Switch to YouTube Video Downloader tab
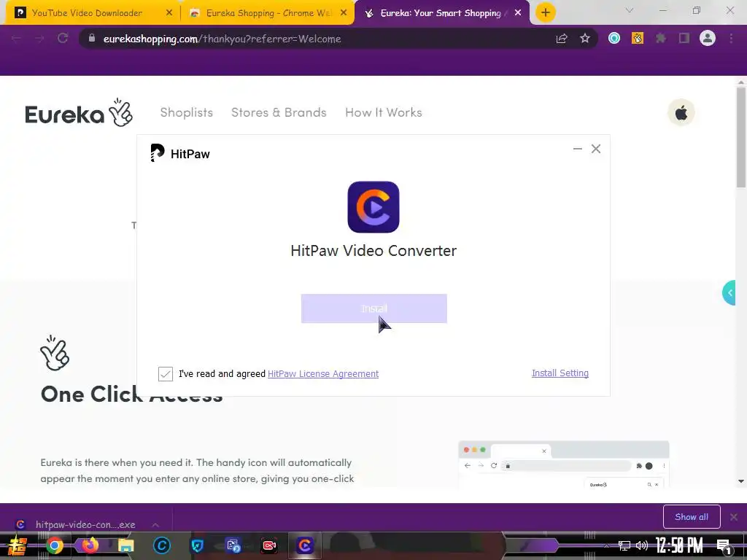This screenshot has height=560, width=747. click(x=87, y=13)
